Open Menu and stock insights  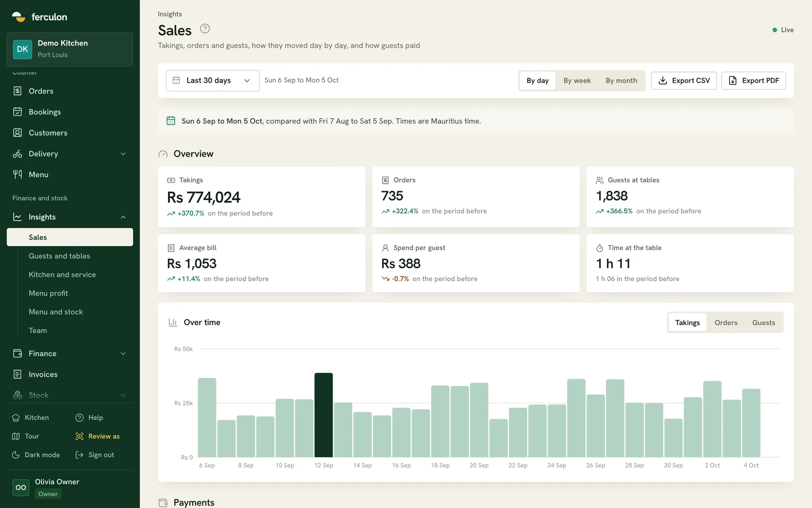[x=56, y=312]
